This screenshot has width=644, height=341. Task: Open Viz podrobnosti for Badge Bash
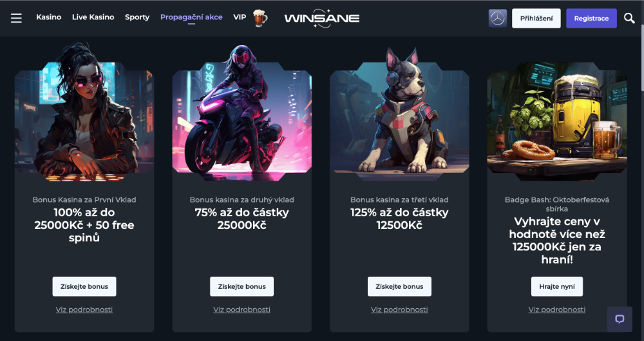coord(557,309)
